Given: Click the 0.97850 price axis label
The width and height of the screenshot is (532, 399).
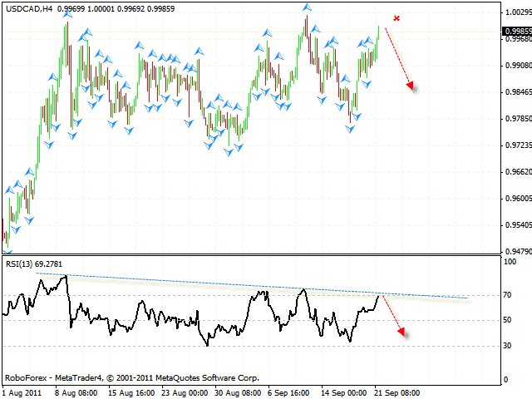Looking at the screenshot, I should [519, 118].
